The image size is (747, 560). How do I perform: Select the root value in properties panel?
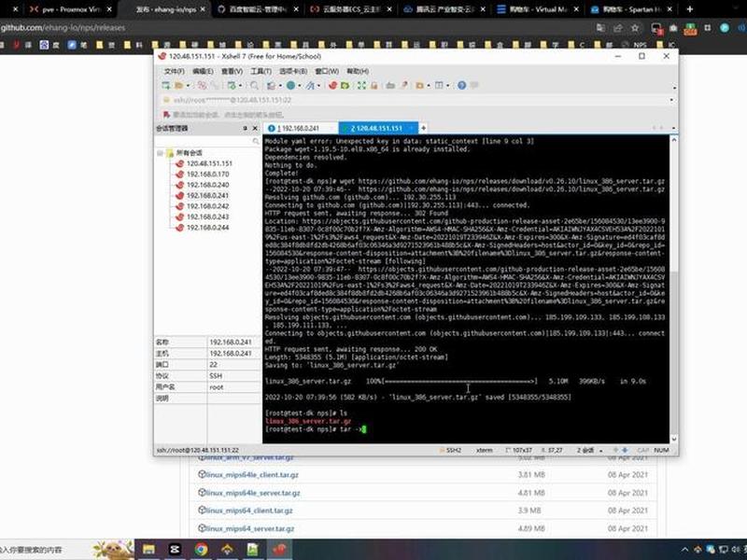[x=217, y=387]
